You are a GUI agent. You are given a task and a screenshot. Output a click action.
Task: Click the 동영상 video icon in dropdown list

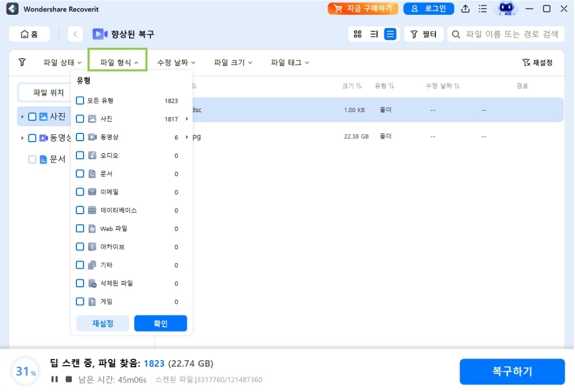[x=92, y=137]
